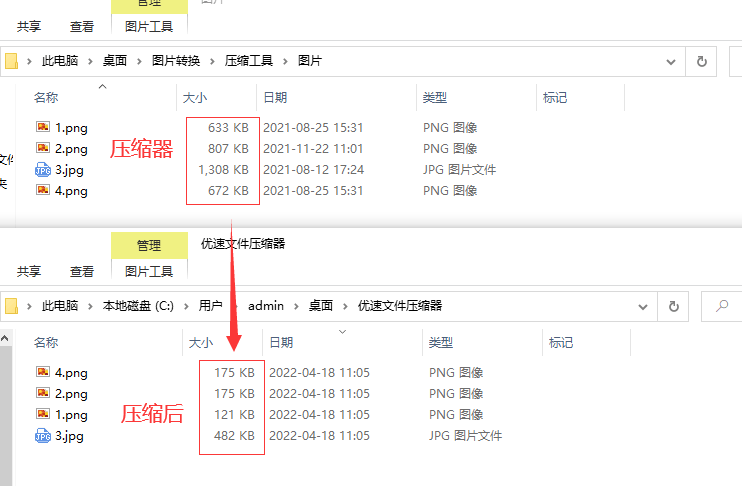742x486 pixels.
Task: Open 图片工具 tab in upper window
Action: tap(149, 27)
